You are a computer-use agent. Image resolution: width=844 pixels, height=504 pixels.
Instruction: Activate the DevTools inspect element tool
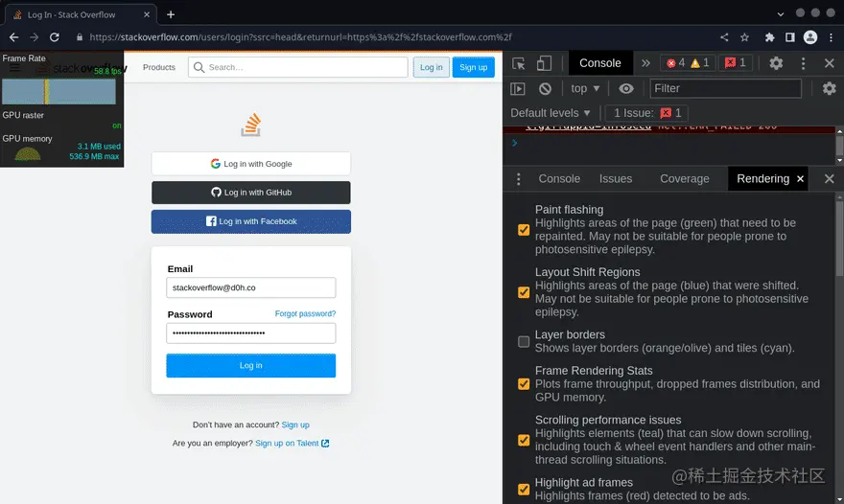pyautogui.click(x=518, y=63)
